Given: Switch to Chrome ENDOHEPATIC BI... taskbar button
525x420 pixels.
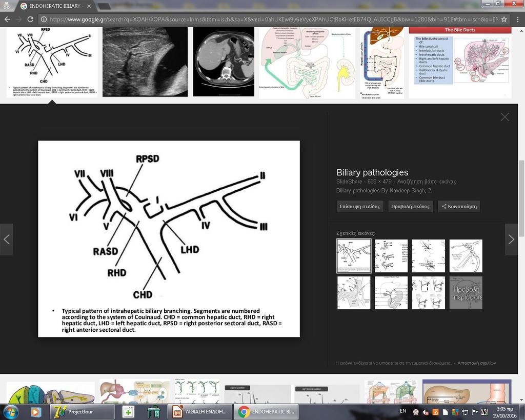Looking at the screenshot, I should [266, 412].
